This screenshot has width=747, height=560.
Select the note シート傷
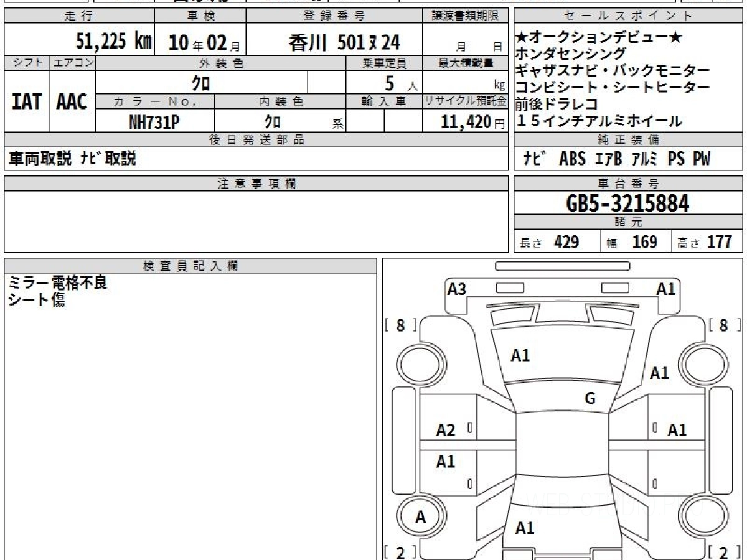point(37,300)
